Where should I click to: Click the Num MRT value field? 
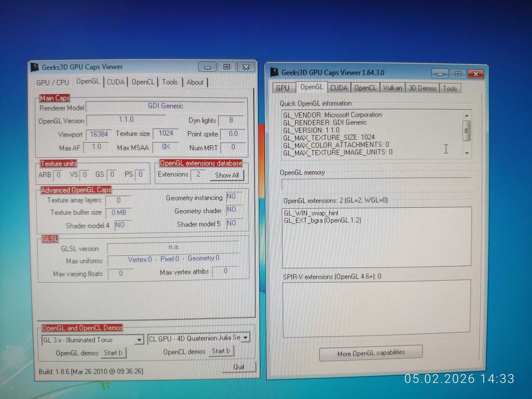(233, 147)
